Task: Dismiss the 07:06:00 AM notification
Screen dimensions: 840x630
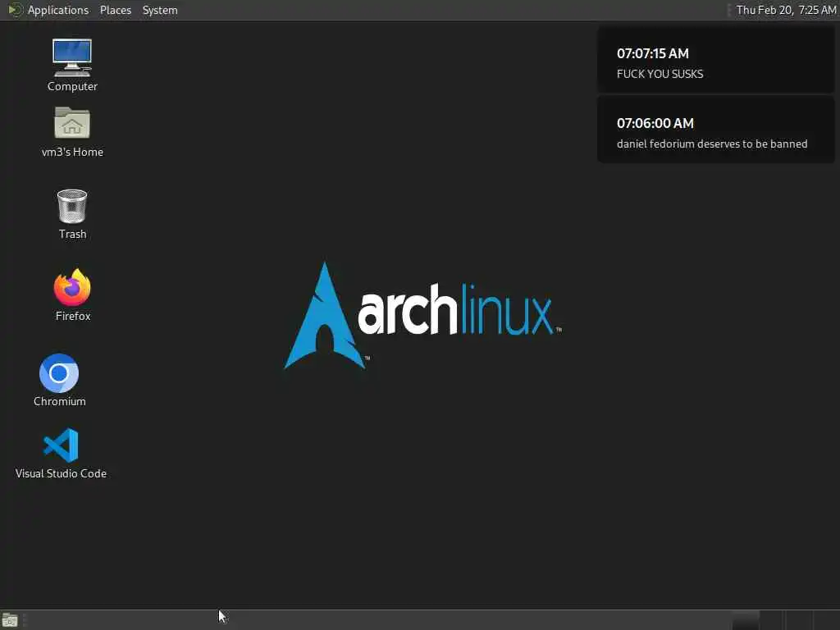Action: coord(715,130)
